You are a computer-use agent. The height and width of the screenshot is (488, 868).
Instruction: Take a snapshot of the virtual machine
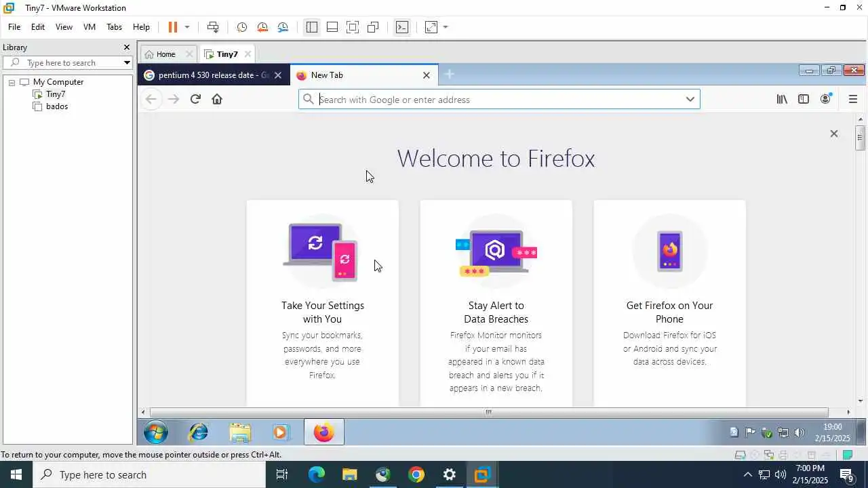point(241,27)
